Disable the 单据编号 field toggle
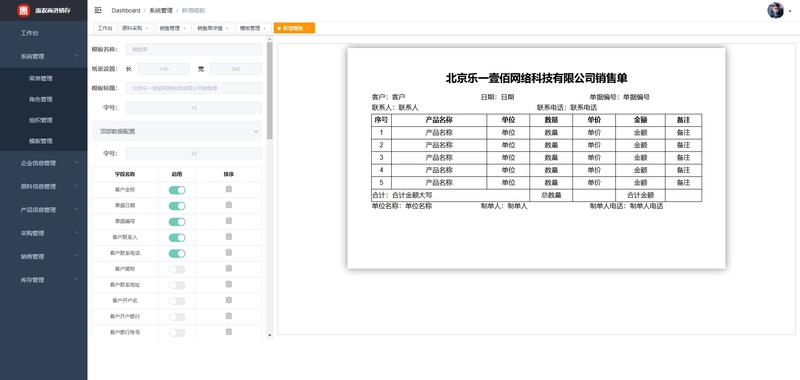This screenshot has width=800, height=380. coord(177,221)
